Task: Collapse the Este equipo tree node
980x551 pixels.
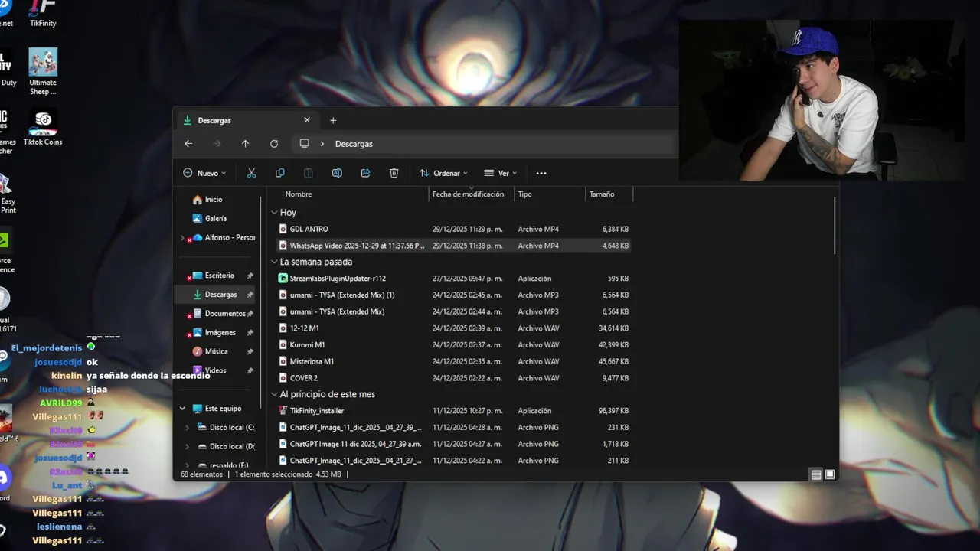Action: pos(182,409)
